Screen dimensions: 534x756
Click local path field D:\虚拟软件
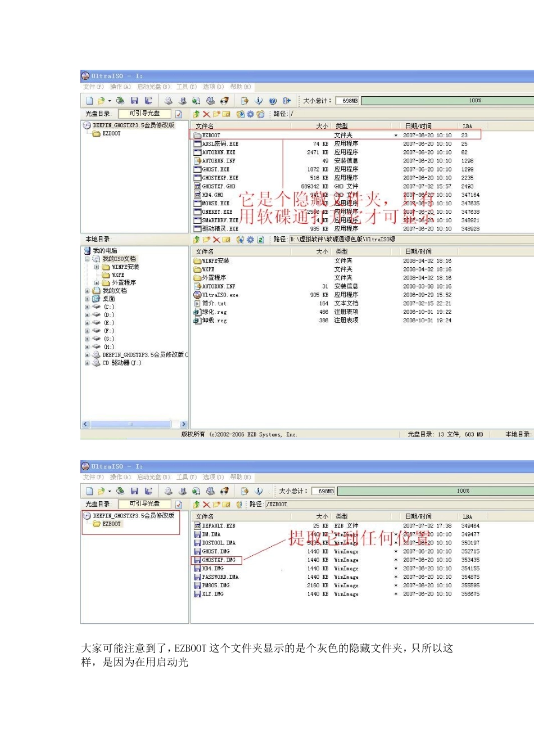tap(411, 239)
